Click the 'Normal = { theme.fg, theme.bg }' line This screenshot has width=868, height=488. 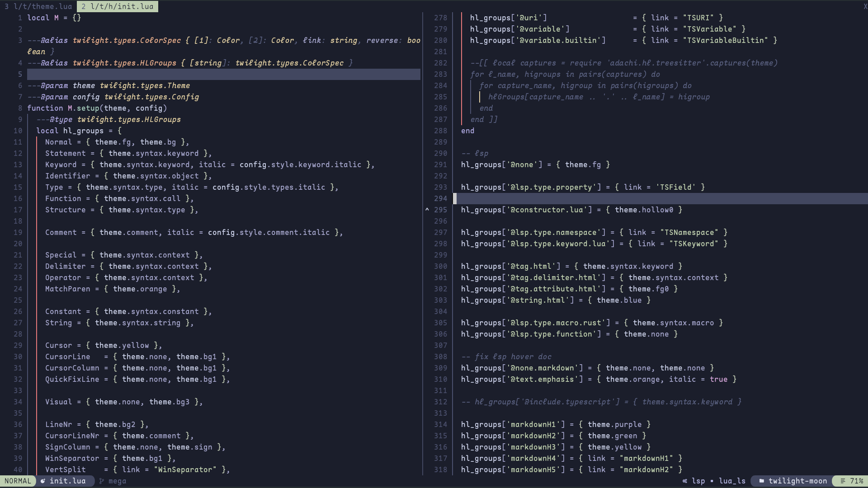pyautogui.click(x=117, y=142)
